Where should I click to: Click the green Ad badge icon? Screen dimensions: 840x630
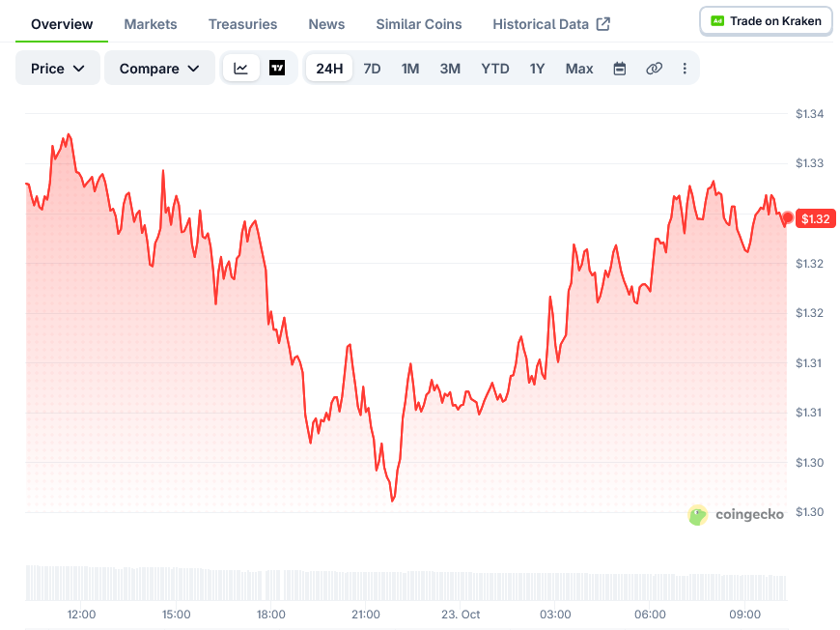[717, 21]
